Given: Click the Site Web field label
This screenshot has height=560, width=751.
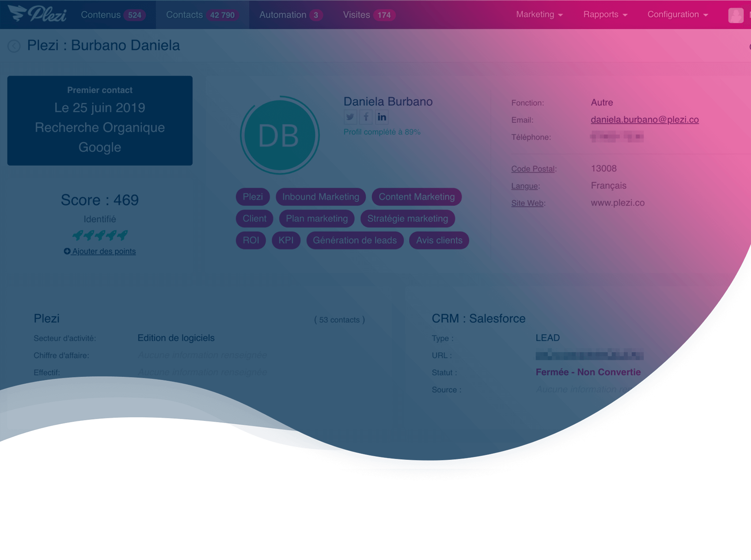Looking at the screenshot, I should click(x=527, y=203).
